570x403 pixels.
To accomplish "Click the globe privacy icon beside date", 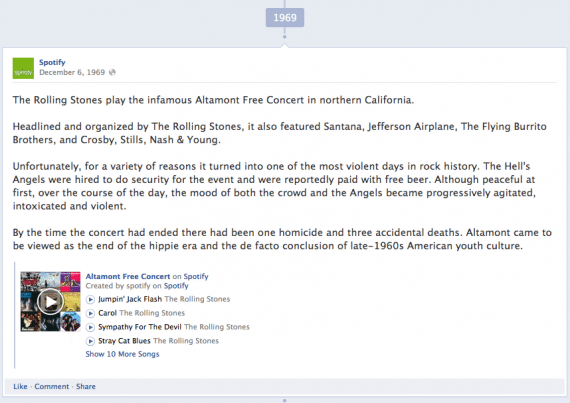I will [x=112, y=72].
